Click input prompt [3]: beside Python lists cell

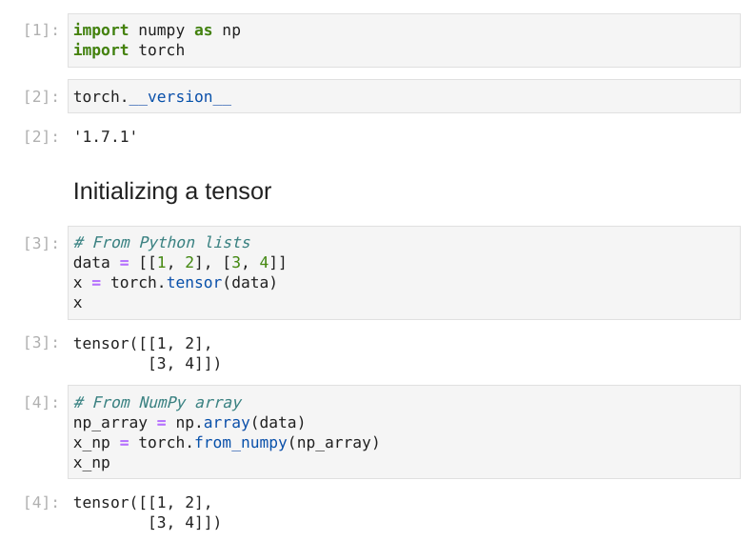(42, 243)
